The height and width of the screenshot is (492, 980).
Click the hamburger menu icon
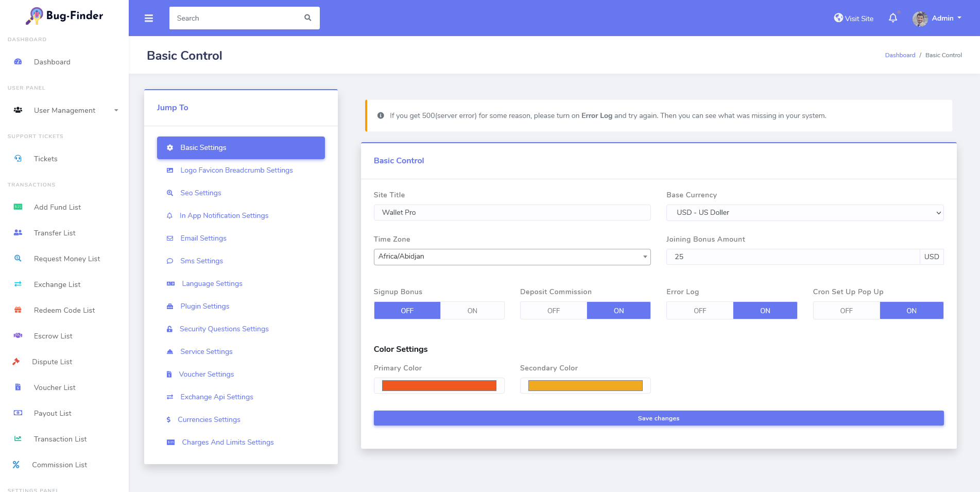(x=149, y=18)
